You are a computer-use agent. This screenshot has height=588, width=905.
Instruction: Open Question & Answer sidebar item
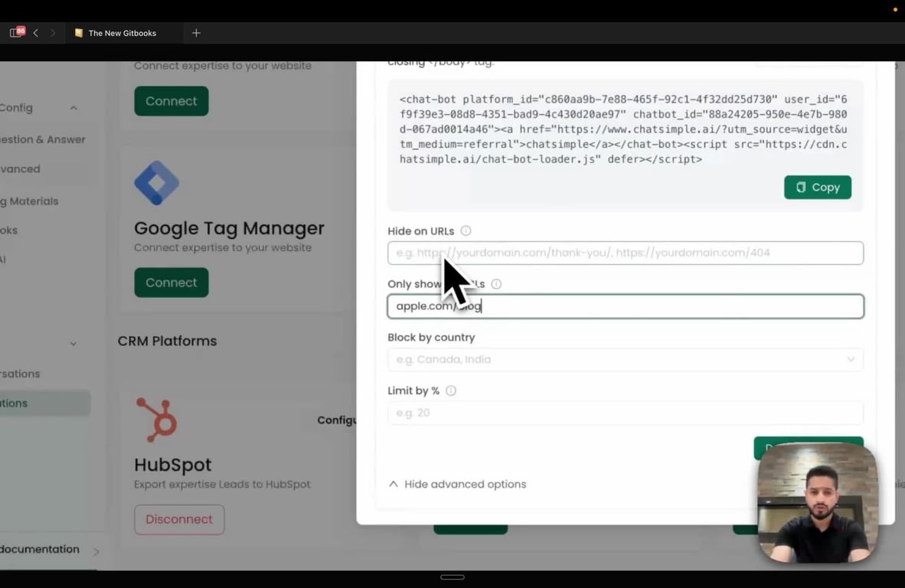coord(42,139)
